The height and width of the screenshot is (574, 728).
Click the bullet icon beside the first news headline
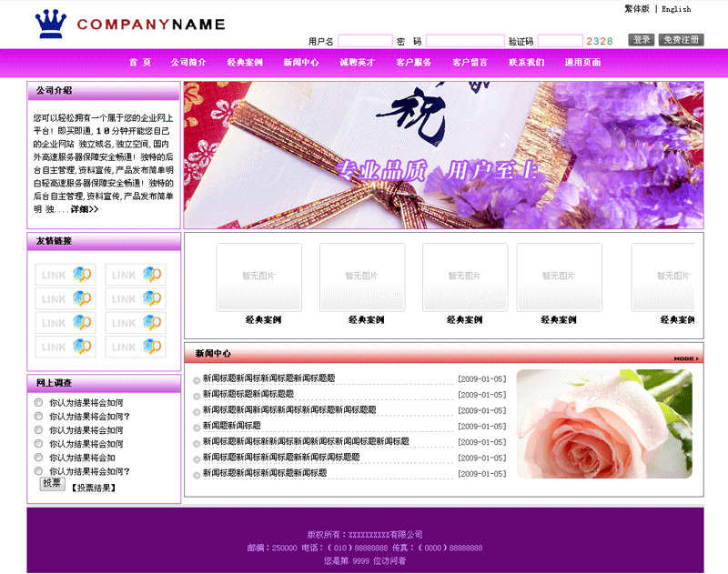click(197, 379)
